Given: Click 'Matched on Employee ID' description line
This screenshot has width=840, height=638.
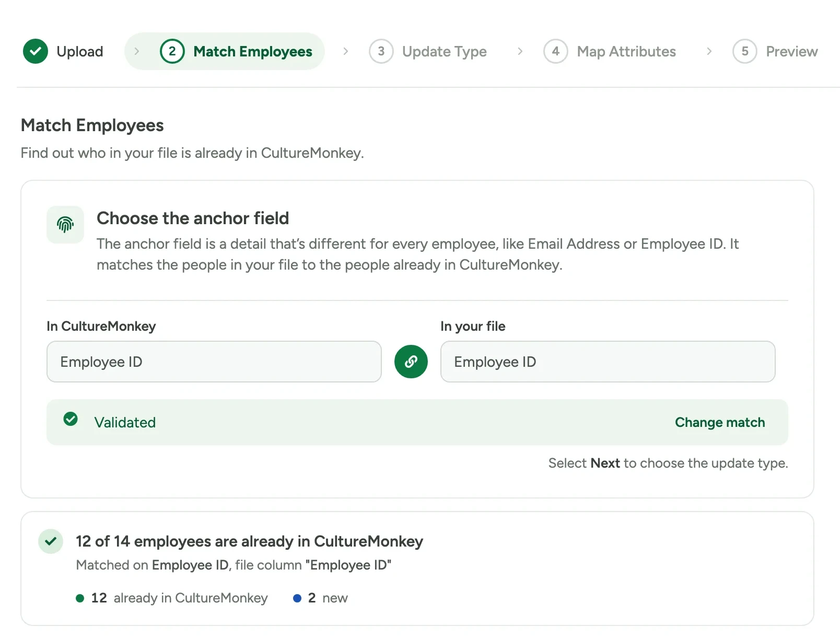Looking at the screenshot, I should point(234,565).
